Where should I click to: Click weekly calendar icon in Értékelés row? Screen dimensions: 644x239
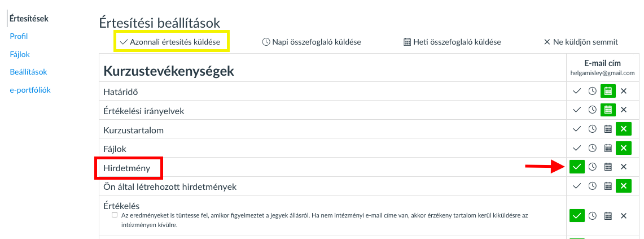pyautogui.click(x=608, y=216)
